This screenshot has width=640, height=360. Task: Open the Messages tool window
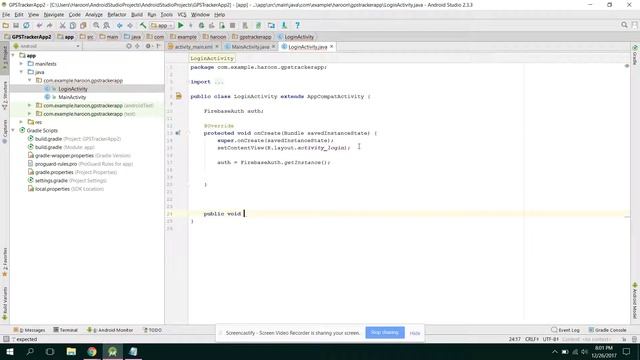[x=29, y=330]
